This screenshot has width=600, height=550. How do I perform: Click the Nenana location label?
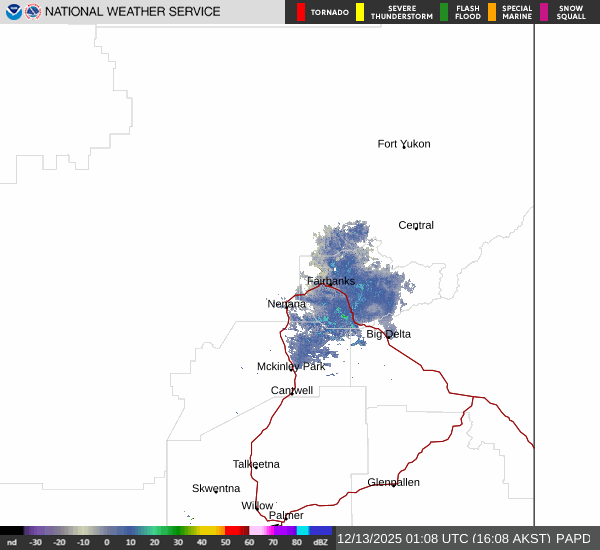pos(286,304)
